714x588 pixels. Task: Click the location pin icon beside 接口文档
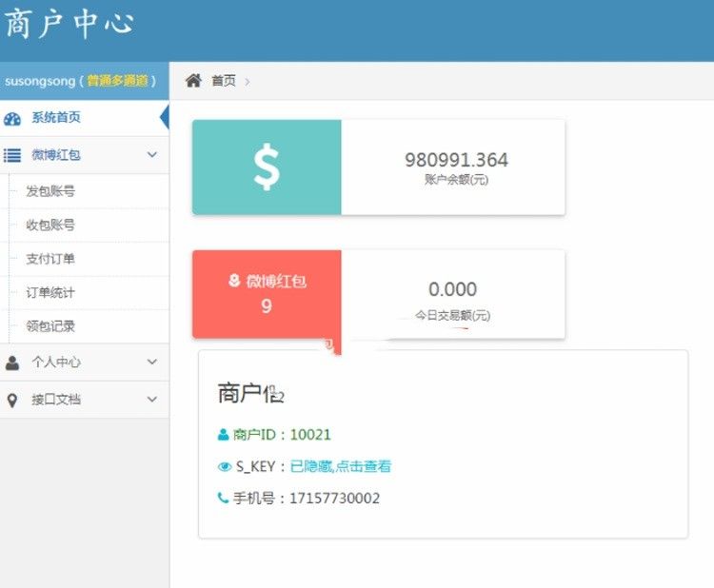pos(12,400)
